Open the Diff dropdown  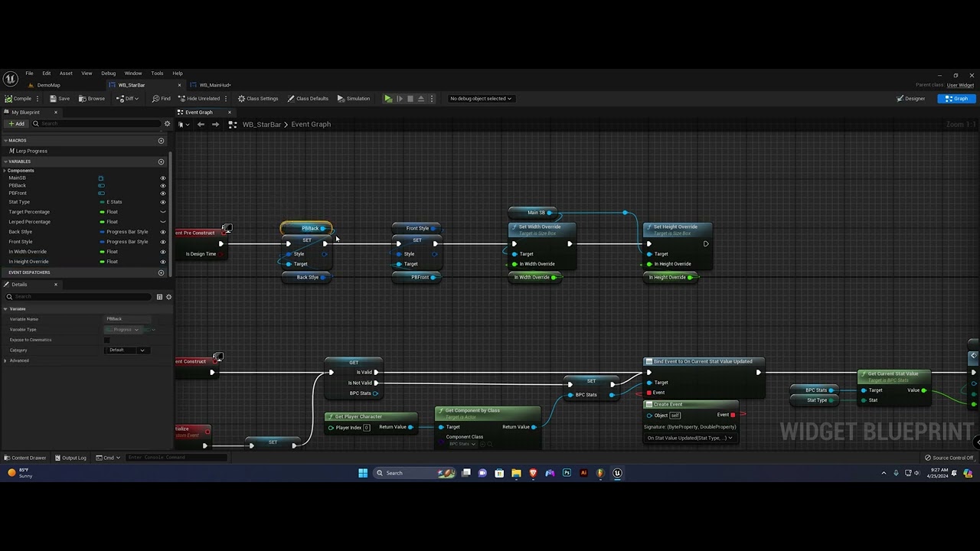[x=127, y=99]
